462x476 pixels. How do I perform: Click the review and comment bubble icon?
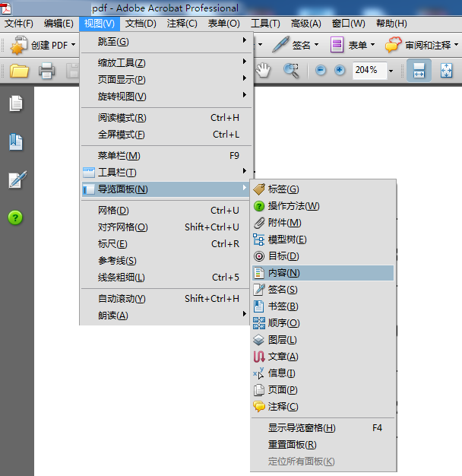click(x=394, y=45)
